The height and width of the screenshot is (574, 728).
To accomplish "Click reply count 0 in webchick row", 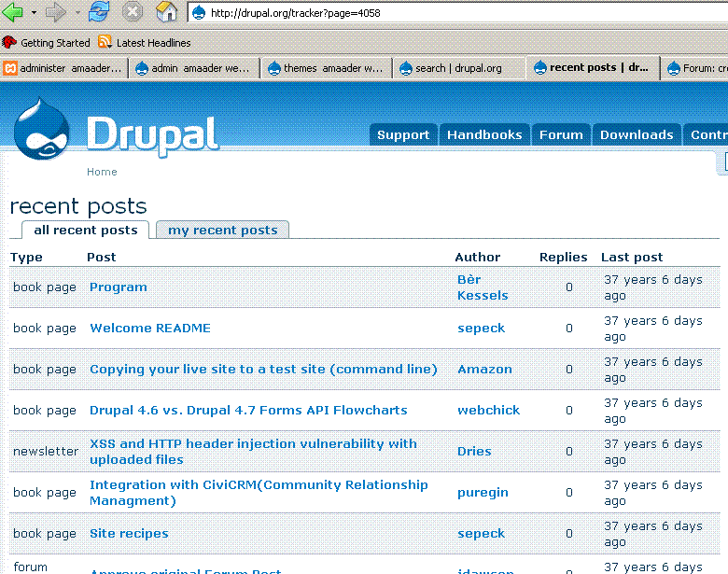I will click(x=568, y=410).
